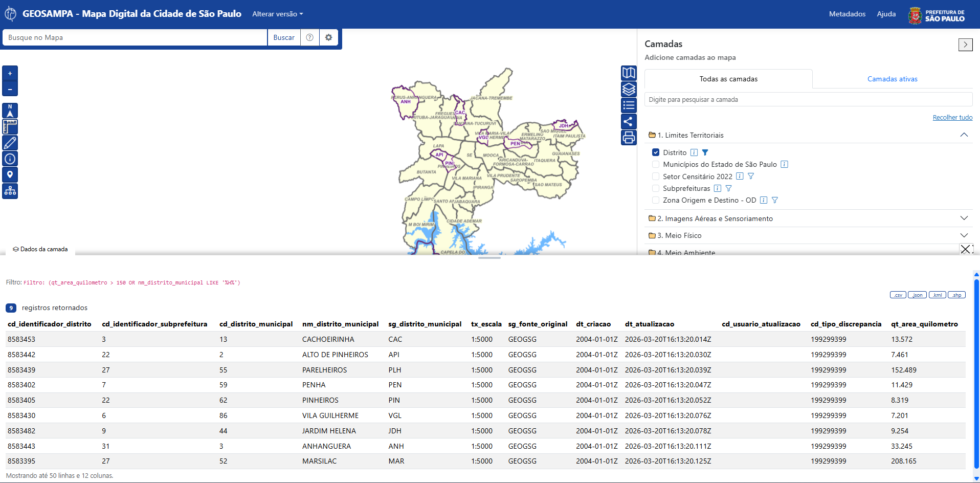Select the CACHOEIRINHA table cell
Viewport: 980px width, 483px height.
(328, 339)
